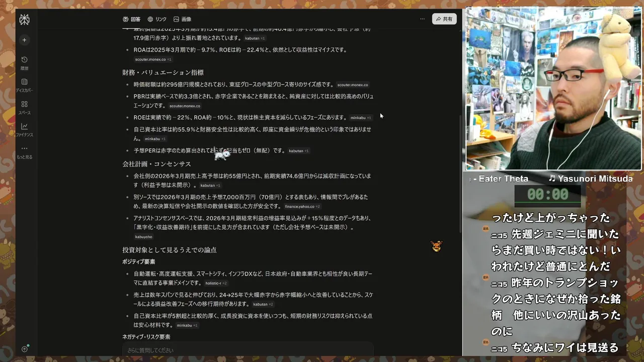
Task: Open the three-dot more options menu
Action: (422, 19)
